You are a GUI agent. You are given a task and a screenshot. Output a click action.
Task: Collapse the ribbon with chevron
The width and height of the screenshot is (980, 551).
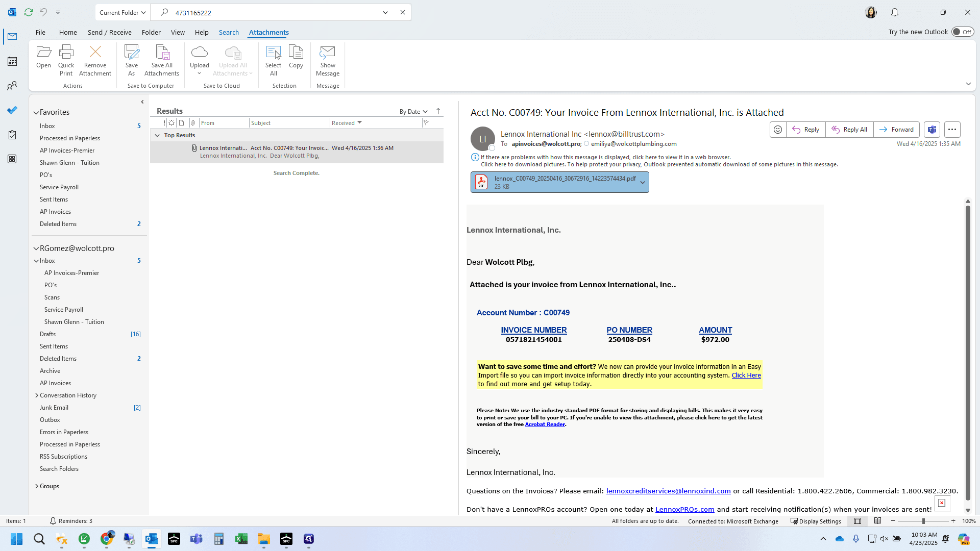pos(968,84)
